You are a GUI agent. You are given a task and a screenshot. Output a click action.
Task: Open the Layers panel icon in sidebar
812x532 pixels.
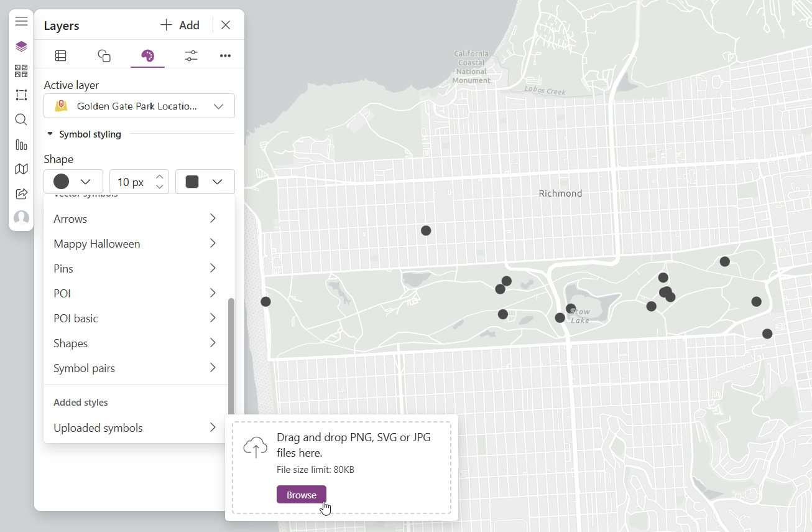point(21,46)
